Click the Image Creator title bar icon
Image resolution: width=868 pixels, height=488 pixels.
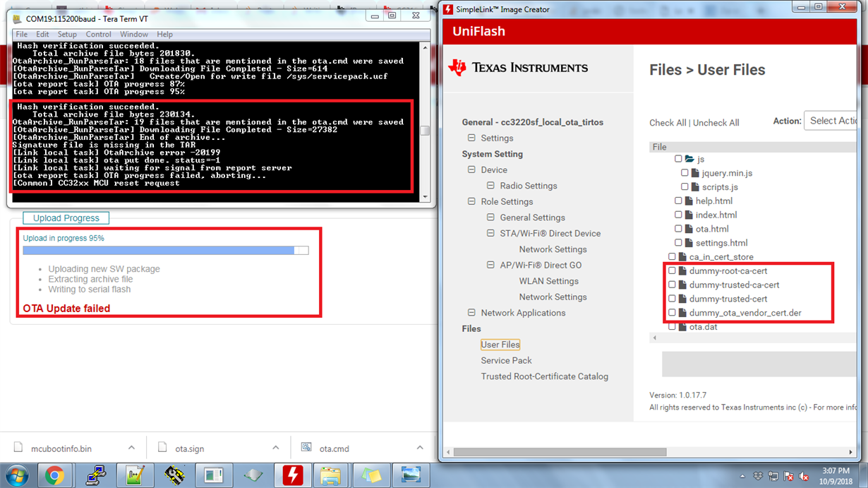(x=447, y=9)
